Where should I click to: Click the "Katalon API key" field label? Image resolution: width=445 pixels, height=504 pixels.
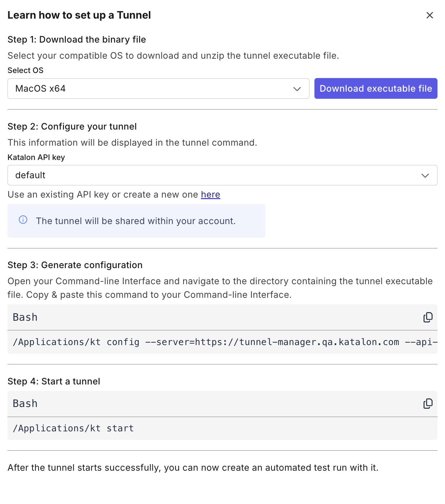(x=36, y=157)
